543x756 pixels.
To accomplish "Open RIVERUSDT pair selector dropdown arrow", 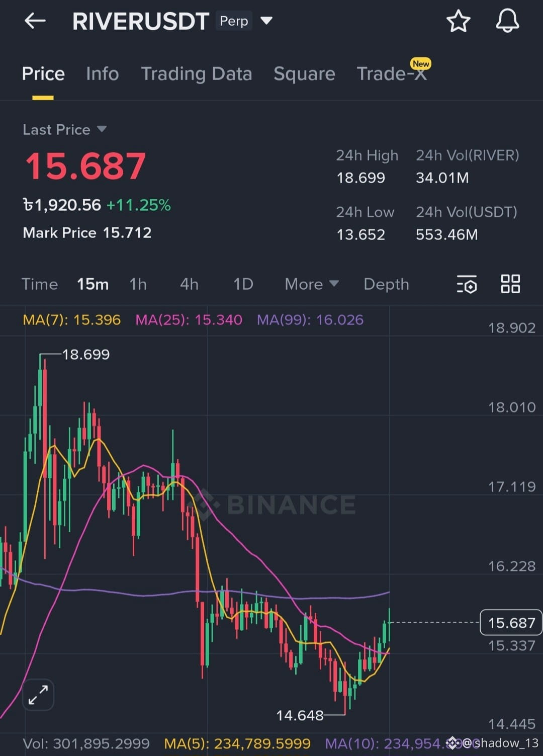I will (x=266, y=21).
